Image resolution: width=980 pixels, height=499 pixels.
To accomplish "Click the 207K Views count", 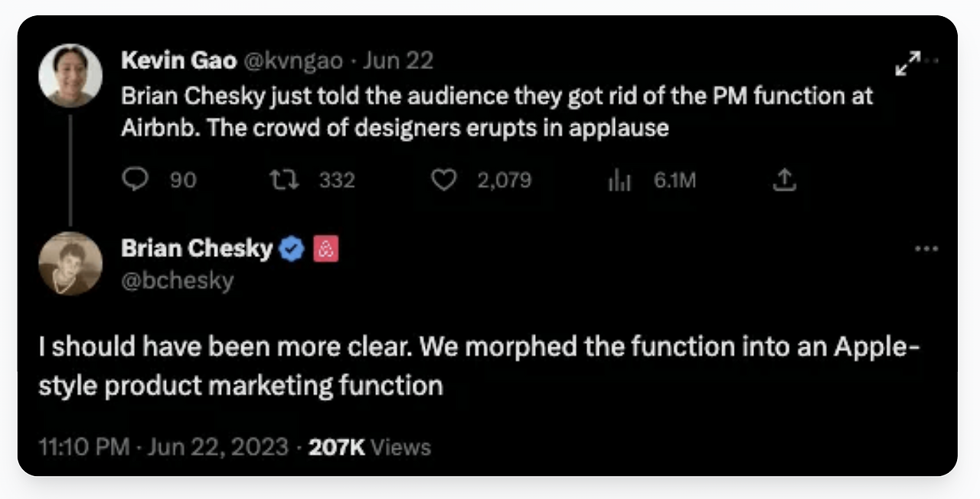I will pyautogui.click(x=369, y=447).
